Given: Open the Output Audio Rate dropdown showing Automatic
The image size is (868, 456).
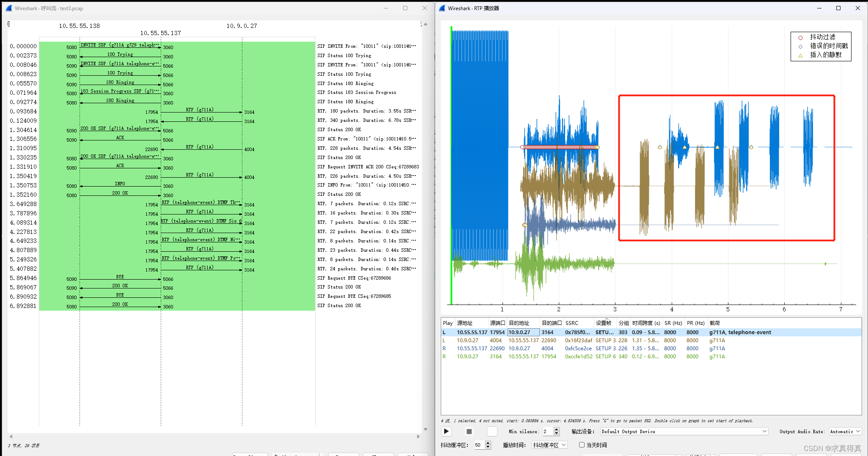Looking at the screenshot, I should (x=845, y=431).
